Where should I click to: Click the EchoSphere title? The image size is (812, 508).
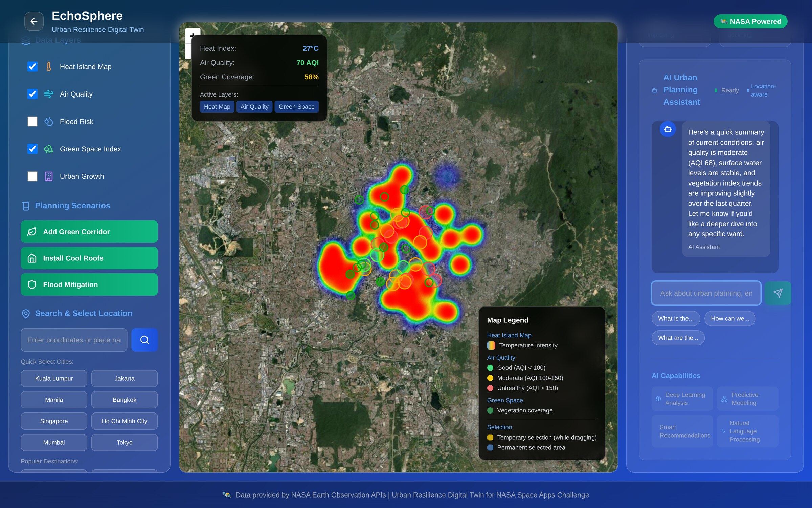coord(87,16)
